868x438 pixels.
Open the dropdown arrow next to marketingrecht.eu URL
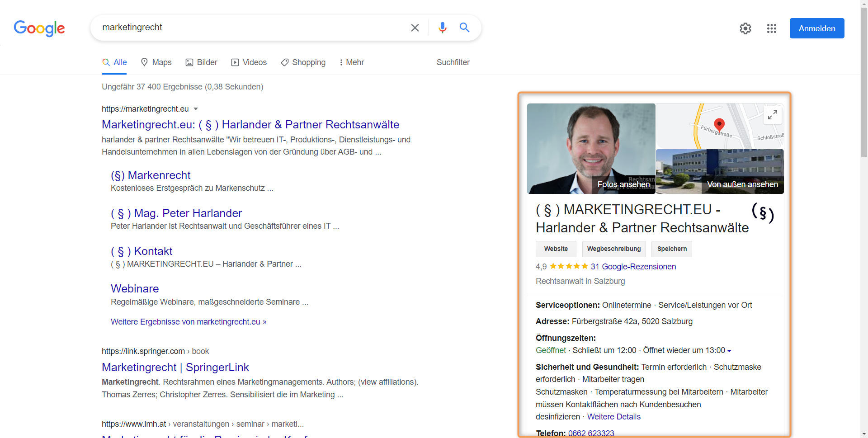(196, 109)
